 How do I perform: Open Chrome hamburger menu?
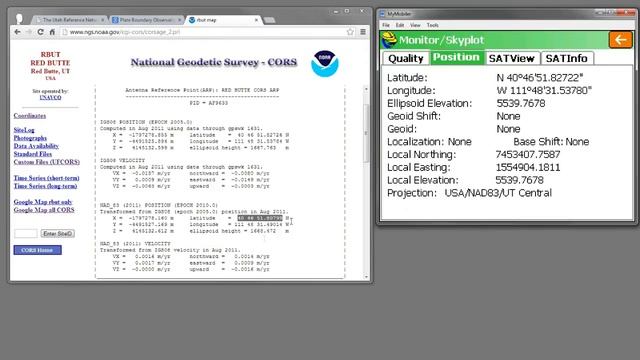coord(363,32)
